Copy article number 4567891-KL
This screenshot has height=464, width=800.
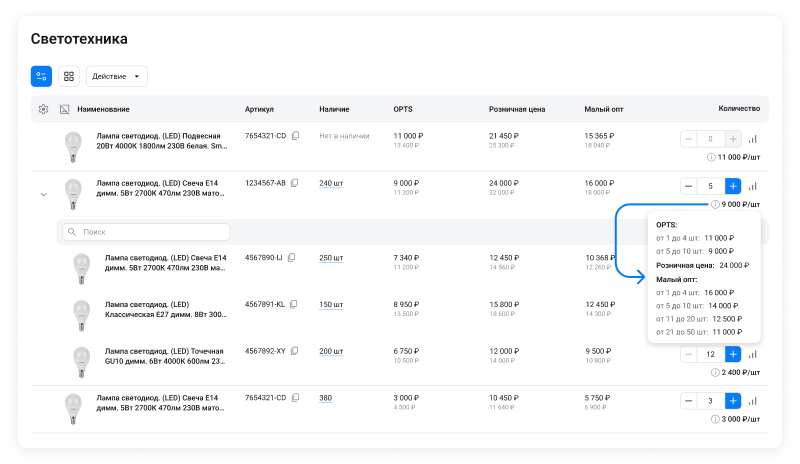pyautogui.click(x=294, y=304)
